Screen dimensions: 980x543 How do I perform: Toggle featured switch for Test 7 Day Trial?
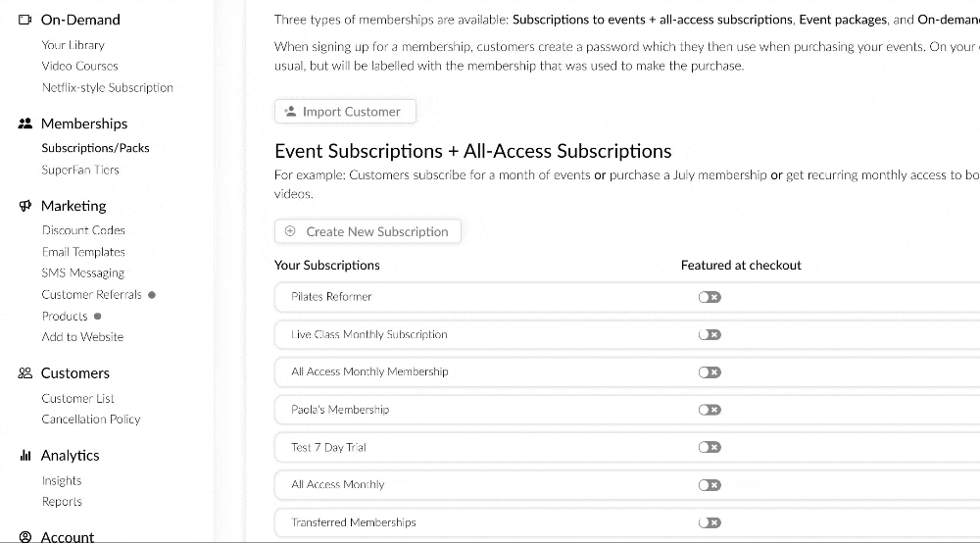pyautogui.click(x=710, y=447)
